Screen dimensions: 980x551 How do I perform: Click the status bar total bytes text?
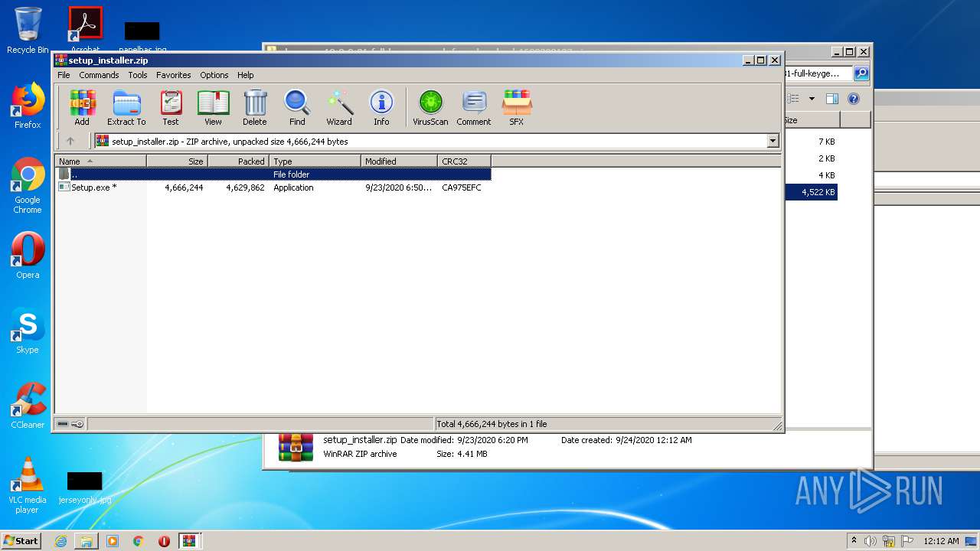[x=492, y=424]
